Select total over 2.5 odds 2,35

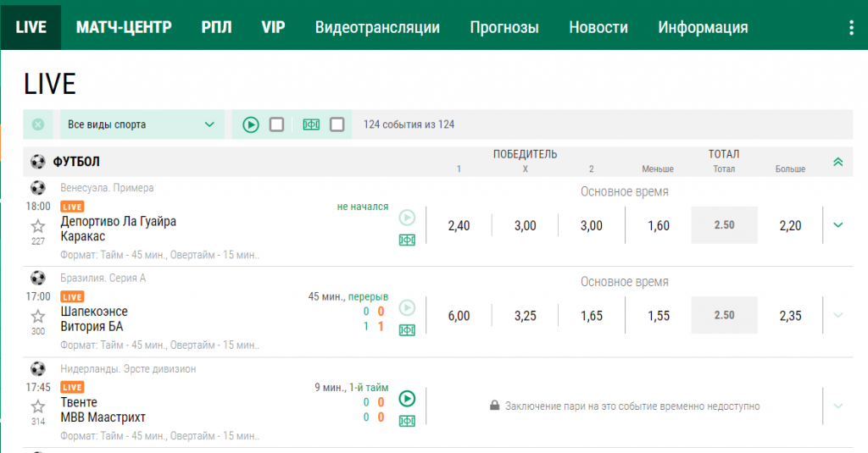coord(790,316)
